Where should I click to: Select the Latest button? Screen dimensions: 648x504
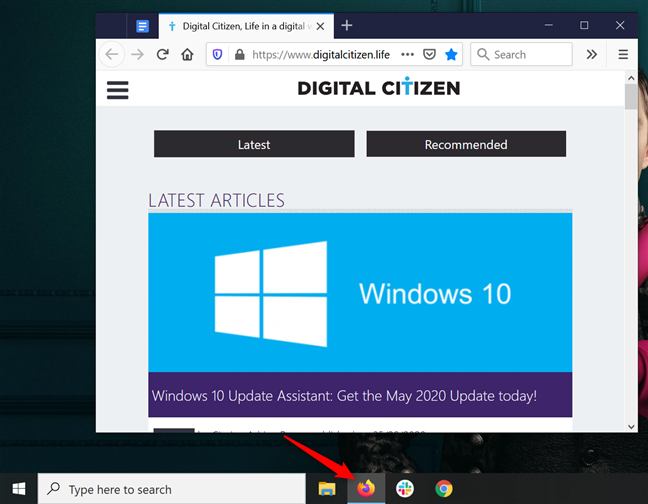pyautogui.click(x=254, y=144)
